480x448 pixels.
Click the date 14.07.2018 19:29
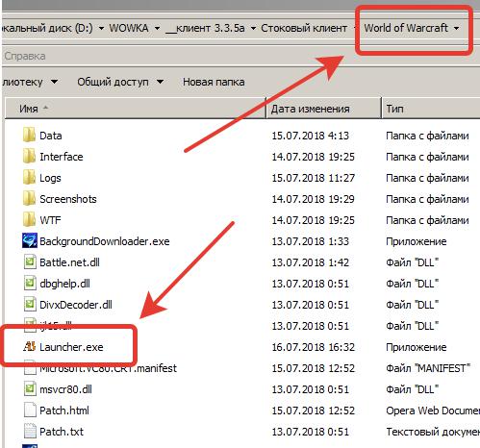pos(314,199)
